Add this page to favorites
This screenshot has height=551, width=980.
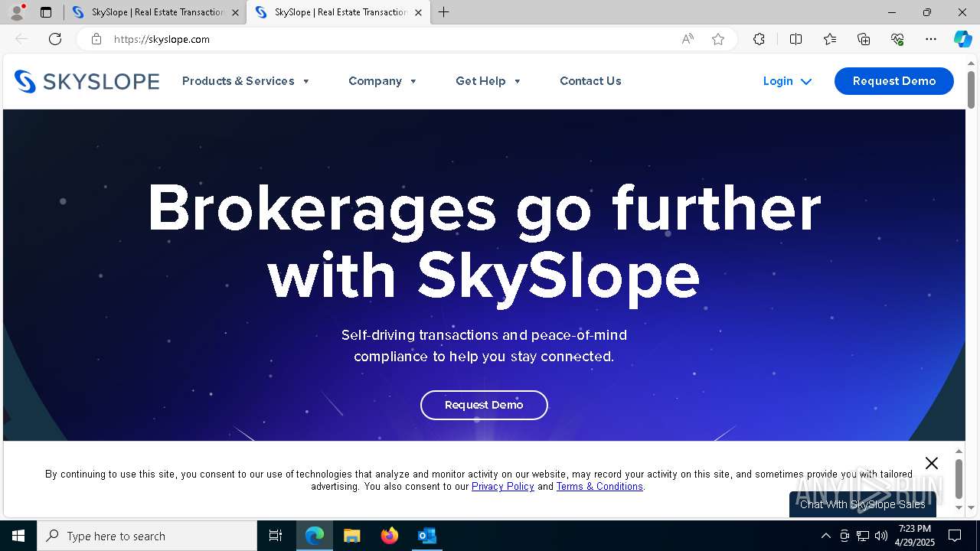pos(718,39)
